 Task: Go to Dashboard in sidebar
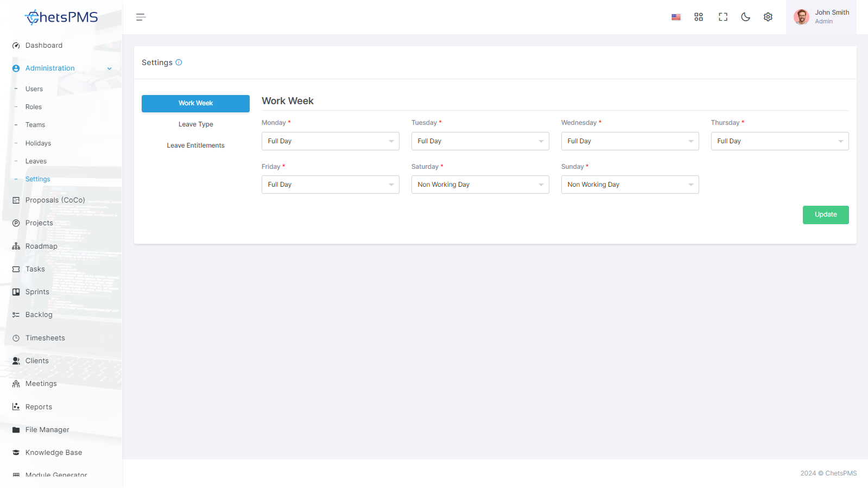(x=44, y=46)
